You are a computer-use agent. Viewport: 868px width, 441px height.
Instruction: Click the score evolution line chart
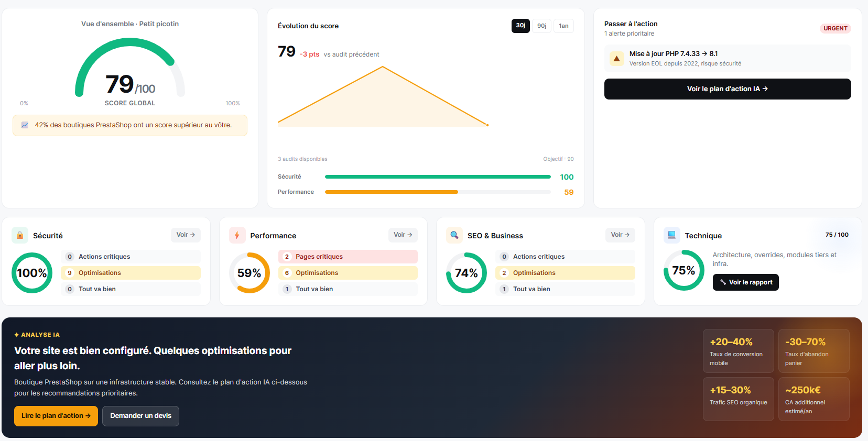[383, 97]
